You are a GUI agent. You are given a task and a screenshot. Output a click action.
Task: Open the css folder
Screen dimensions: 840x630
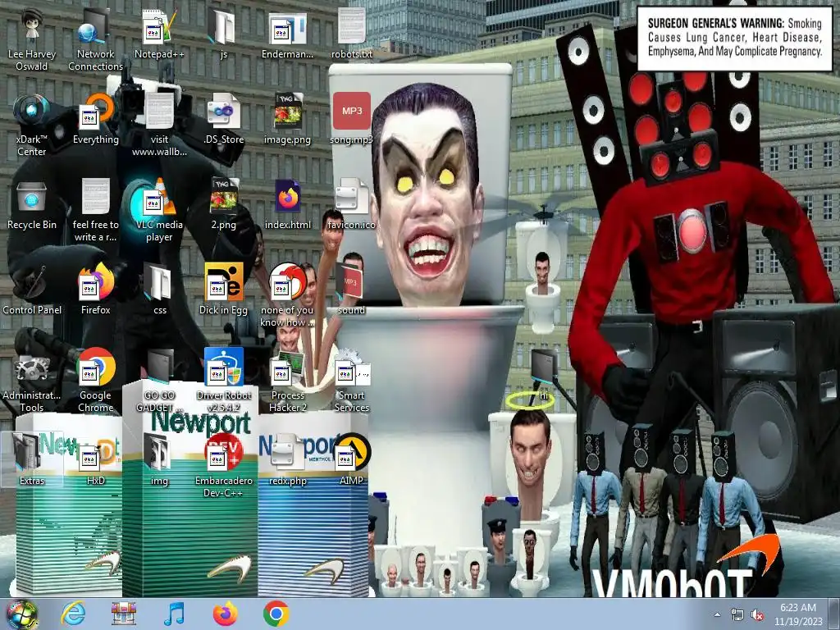click(159, 290)
